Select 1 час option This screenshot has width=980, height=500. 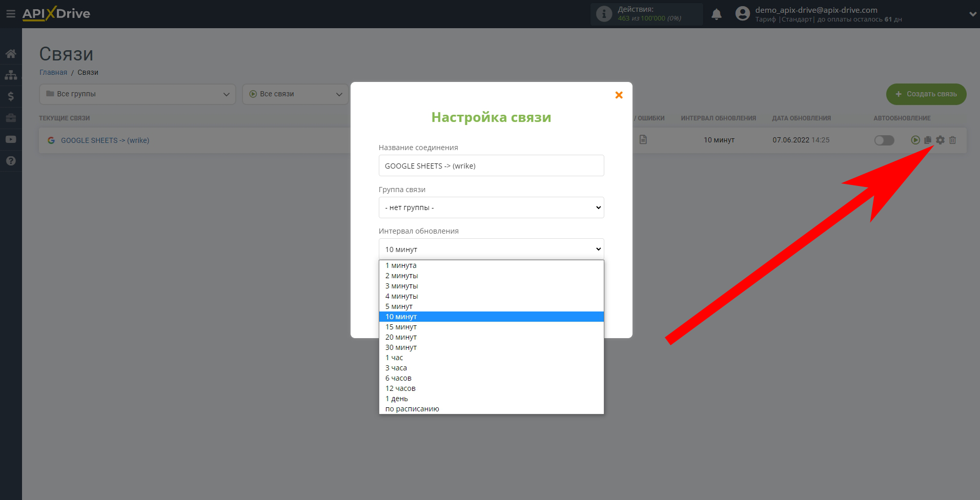[492, 358]
